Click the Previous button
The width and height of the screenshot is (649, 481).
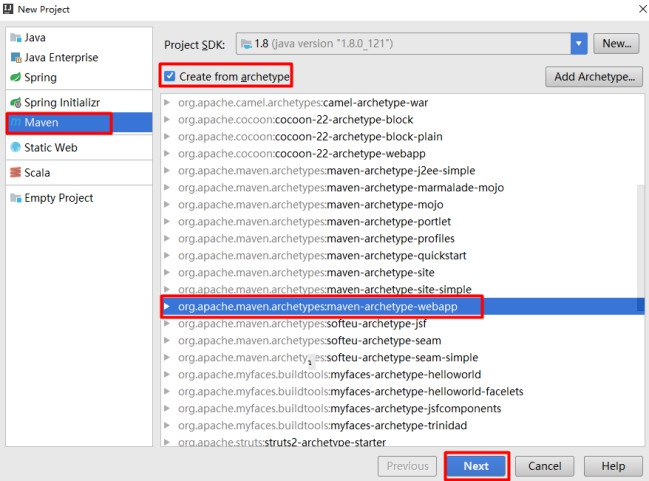[407, 466]
